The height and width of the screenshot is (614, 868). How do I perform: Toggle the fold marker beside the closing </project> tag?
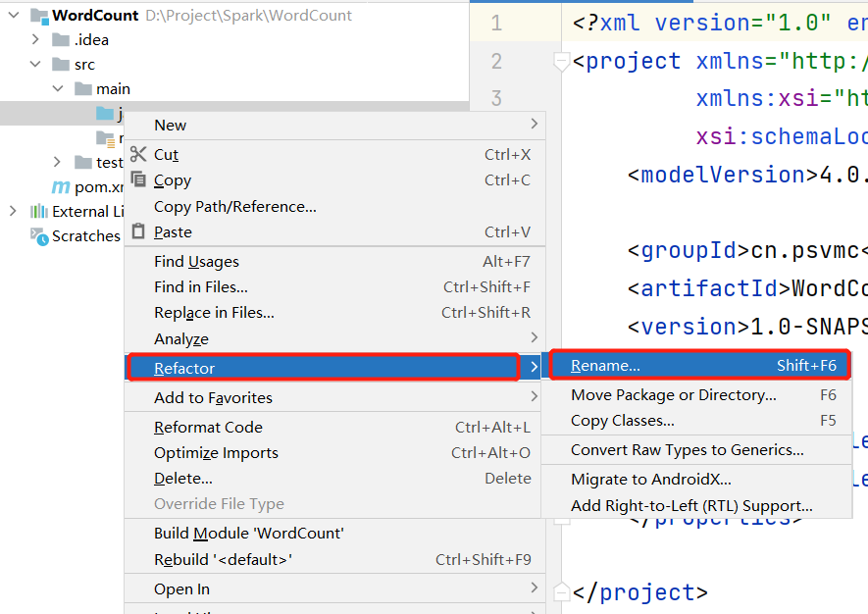561,592
